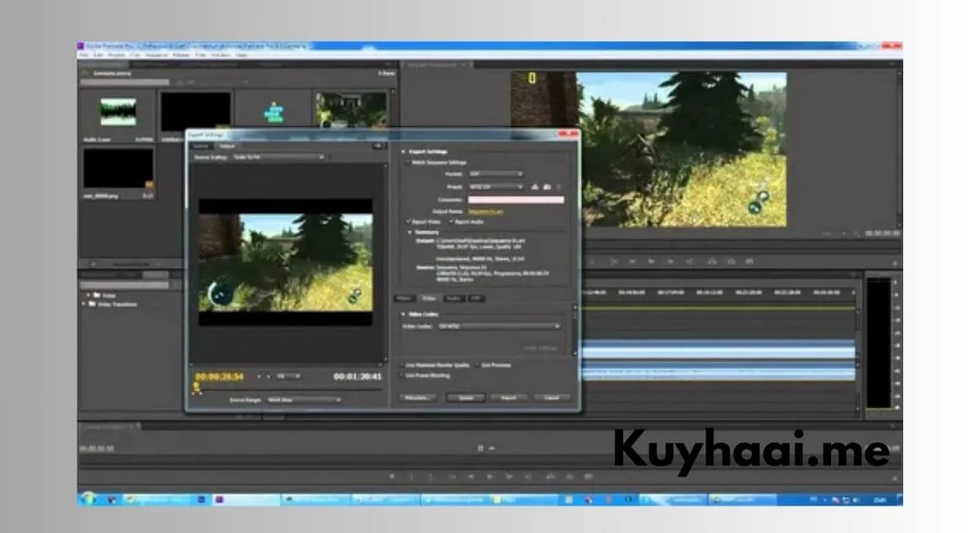This screenshot has width=980, height=533.
Task: Click the Import Preset folder icon
Action: pos(547,187)
